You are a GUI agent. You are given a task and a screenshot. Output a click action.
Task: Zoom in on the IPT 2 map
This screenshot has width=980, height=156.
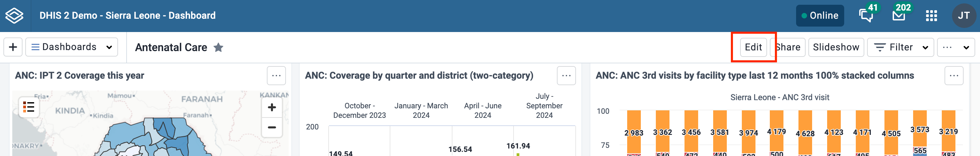coord(272,107)
